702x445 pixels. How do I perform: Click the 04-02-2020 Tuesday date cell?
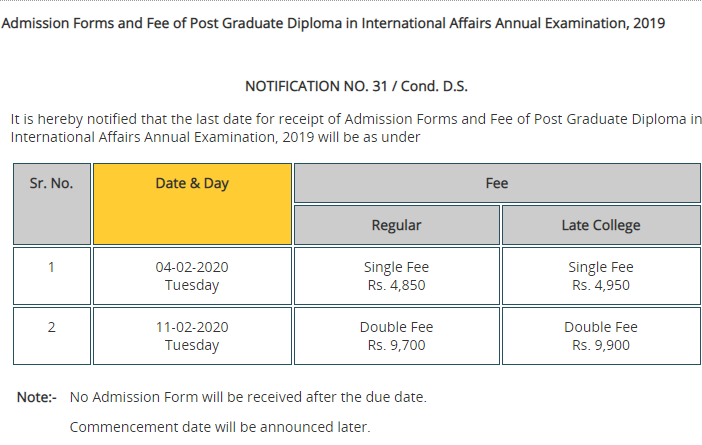coord(192,276)
